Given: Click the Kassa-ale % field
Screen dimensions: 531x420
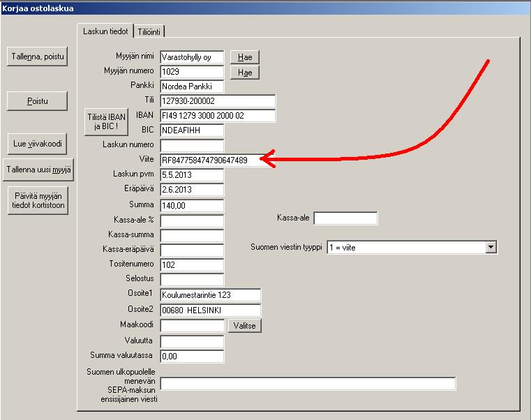Looking at the screenshot, I should click(192, 221).
